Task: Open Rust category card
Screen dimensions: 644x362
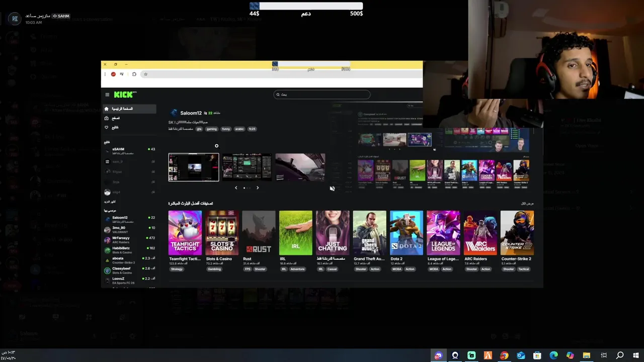Action: pos(259,233)
